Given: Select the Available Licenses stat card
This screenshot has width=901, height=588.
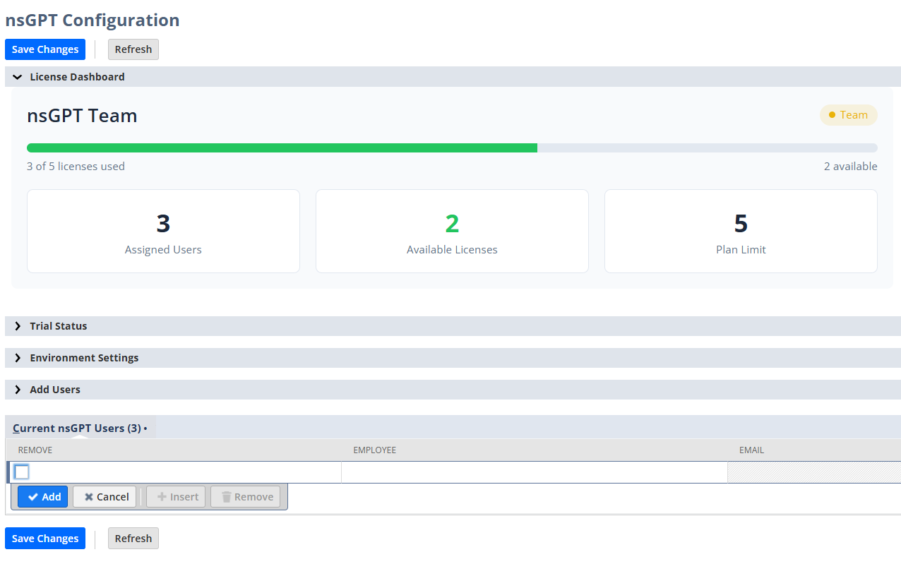Looking at the screenshot, I should [452, 231].
